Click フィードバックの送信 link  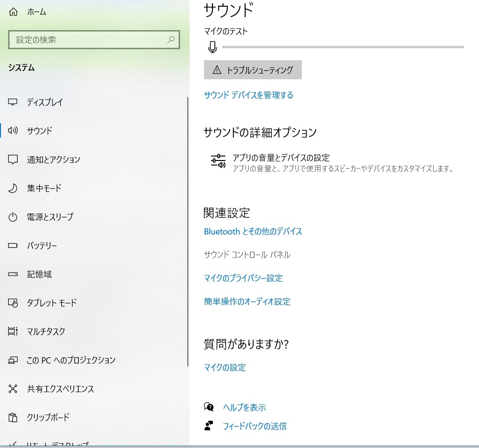click(255, 426)
